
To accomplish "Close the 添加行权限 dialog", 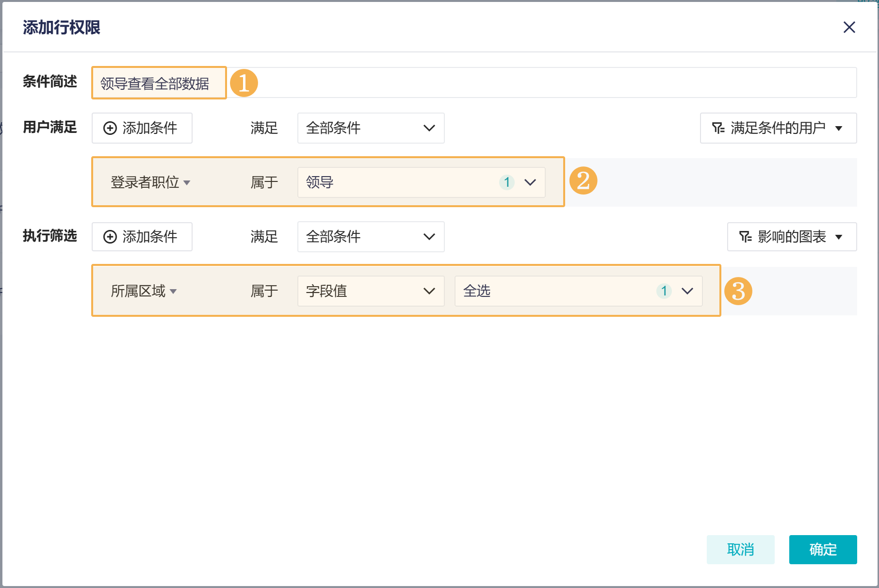I will 849,27.
